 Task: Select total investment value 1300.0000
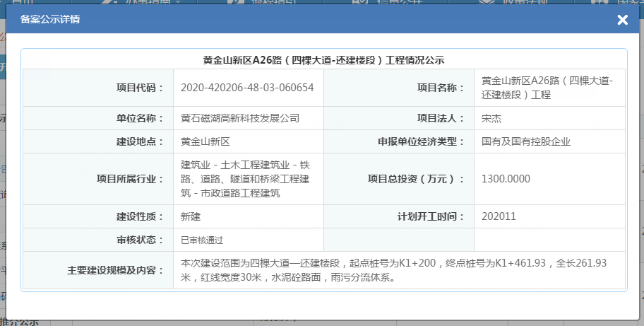(506, 179)
